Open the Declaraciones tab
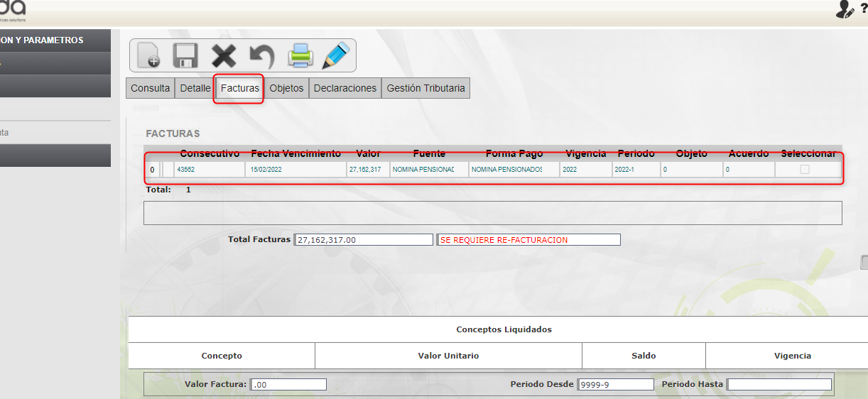 tap(345, 88)
